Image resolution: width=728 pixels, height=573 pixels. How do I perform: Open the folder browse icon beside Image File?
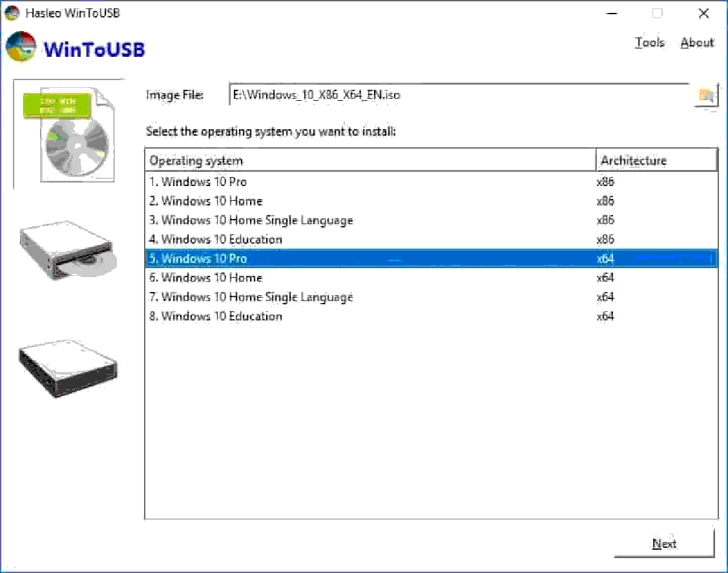[706, 94]
